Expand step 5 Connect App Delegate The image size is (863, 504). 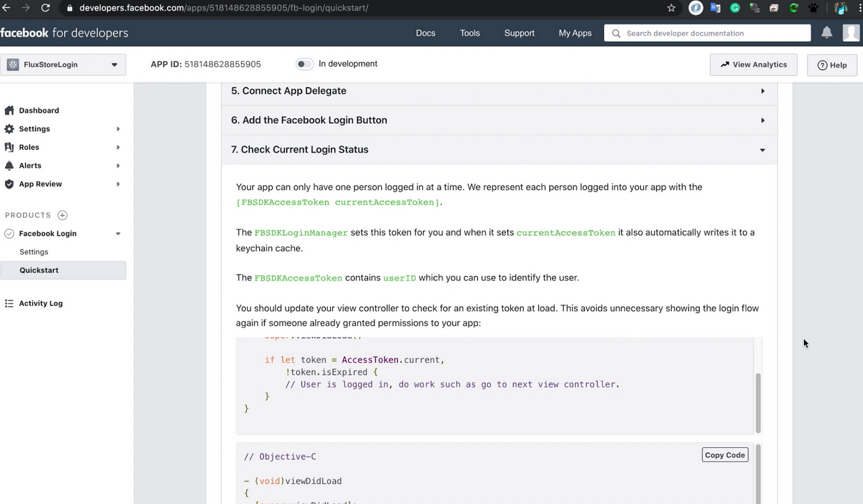coord(499,91)
